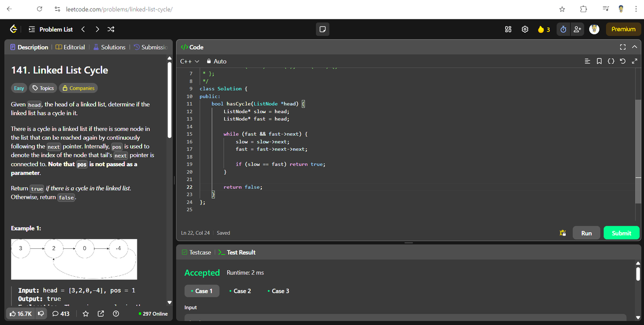Click the invite collaborator icon
This screenshot has height=325, width=644.
point(578,29)
